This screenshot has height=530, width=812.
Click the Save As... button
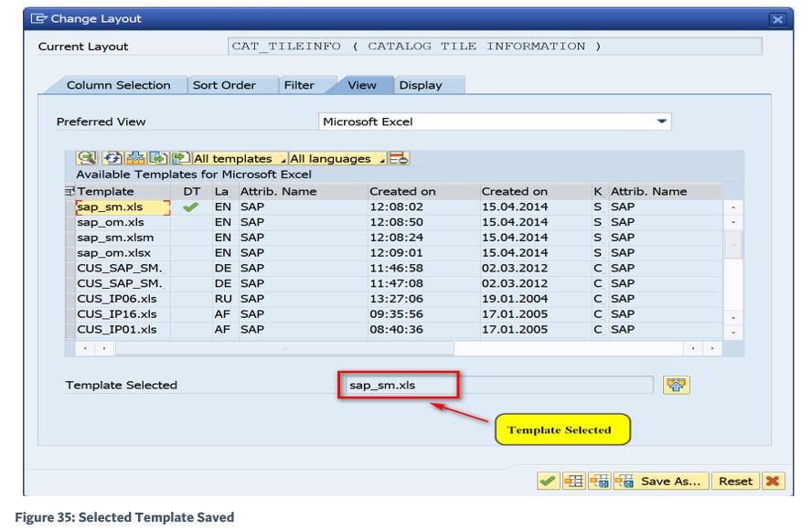coord(661,482)
